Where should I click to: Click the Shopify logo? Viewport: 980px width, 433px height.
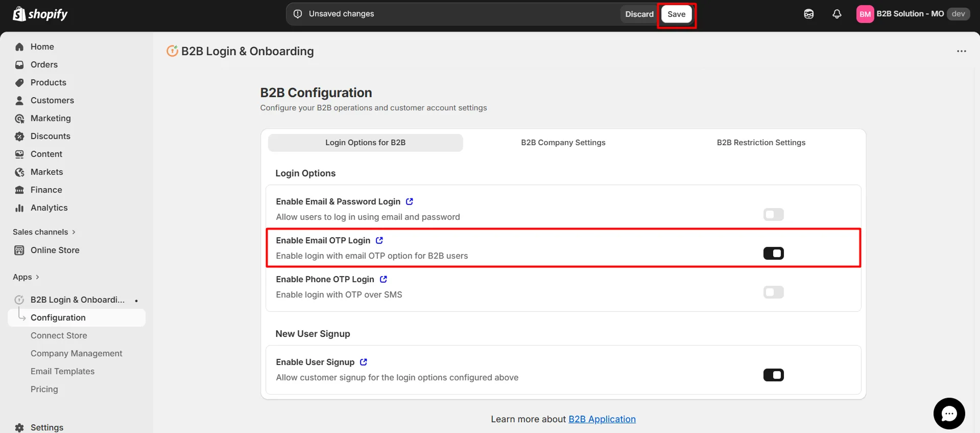pos(40,14)
